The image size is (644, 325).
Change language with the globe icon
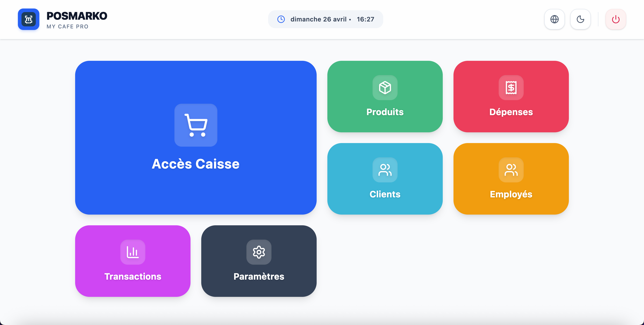point(555,19)
